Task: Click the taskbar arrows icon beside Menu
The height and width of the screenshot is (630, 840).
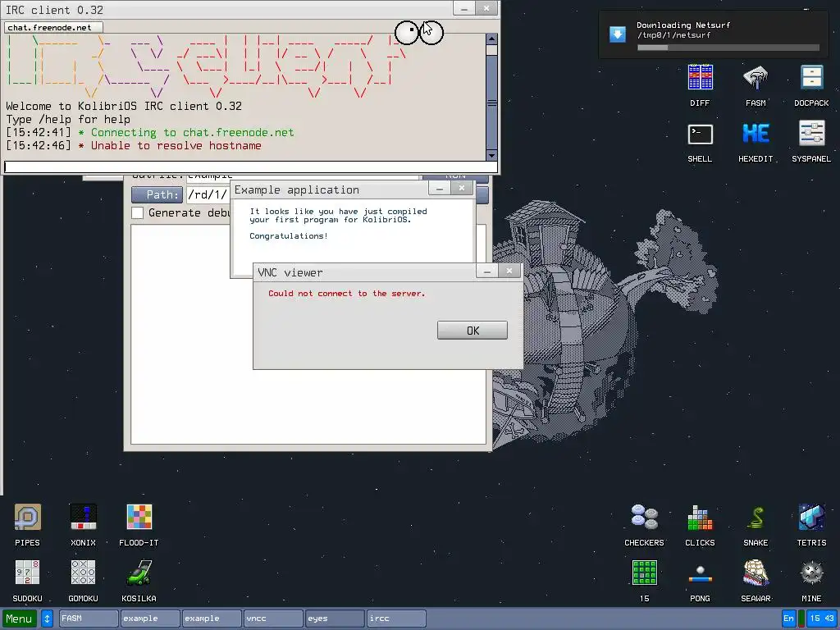Action: coord(47,619)
